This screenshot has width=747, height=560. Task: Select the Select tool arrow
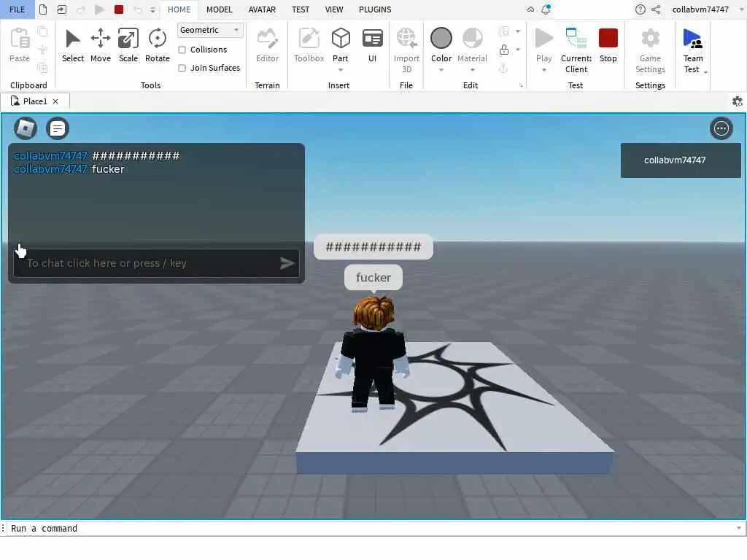point(72,45)
